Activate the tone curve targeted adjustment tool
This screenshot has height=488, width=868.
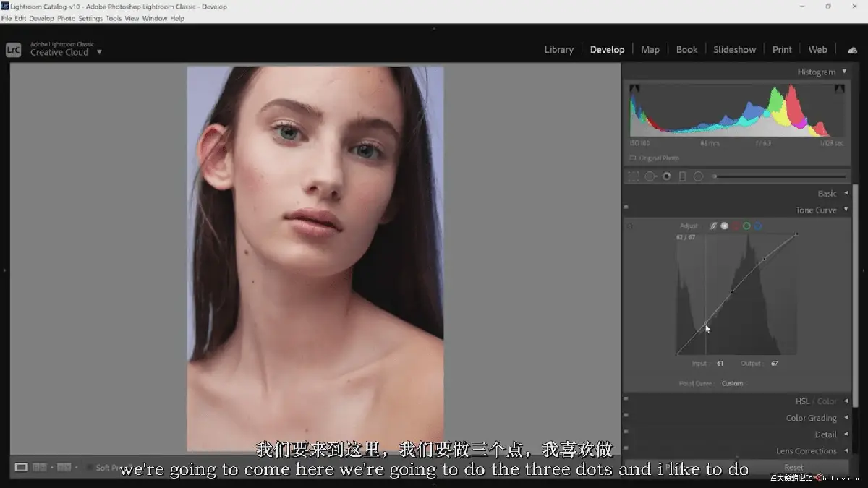(x=630, y=226)
